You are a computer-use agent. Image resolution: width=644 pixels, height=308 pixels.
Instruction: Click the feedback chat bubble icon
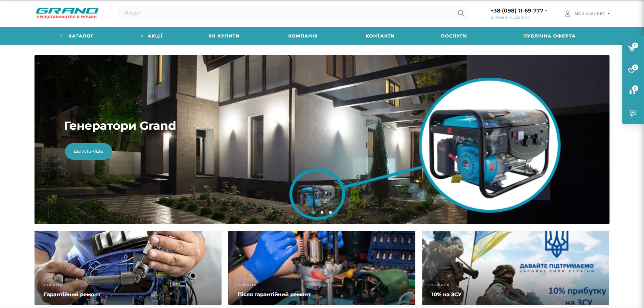[633, 113]
